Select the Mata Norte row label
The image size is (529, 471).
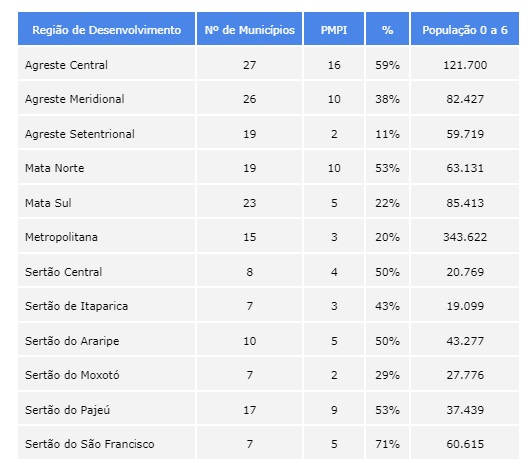55,168
